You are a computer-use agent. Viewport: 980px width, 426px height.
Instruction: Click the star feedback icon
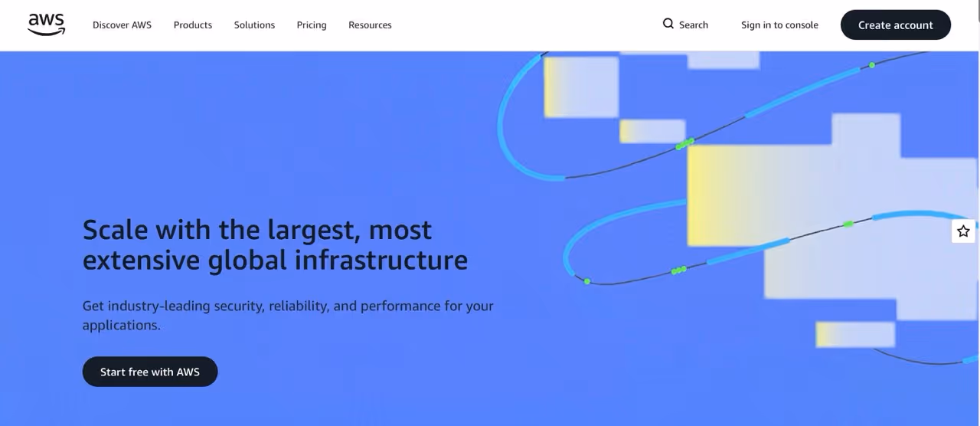click(x=963, y=231)
